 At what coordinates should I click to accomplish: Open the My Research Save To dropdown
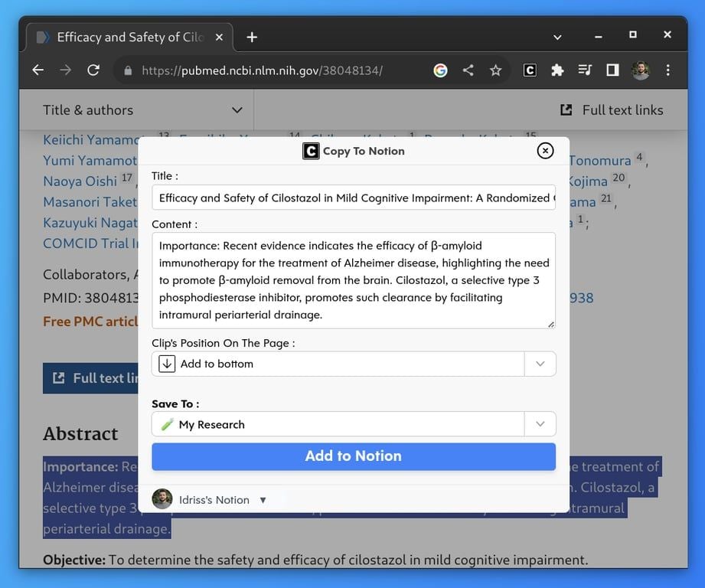[354, 424]
